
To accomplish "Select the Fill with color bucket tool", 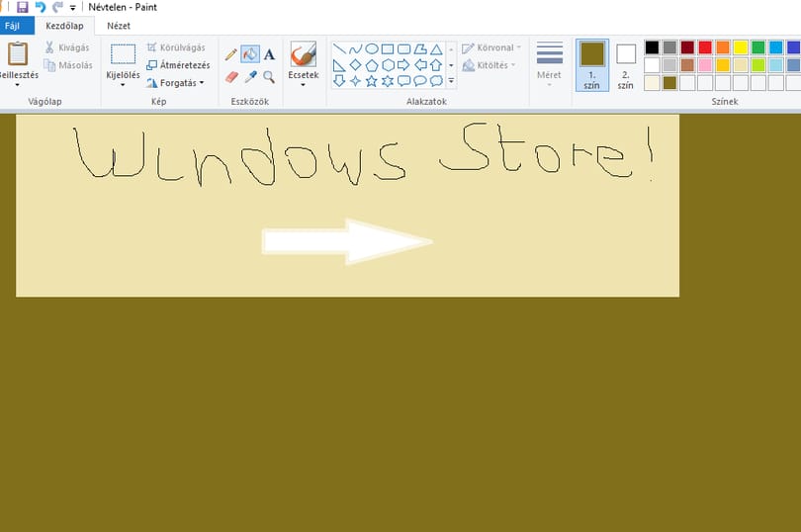I will [x=250, y=54].
